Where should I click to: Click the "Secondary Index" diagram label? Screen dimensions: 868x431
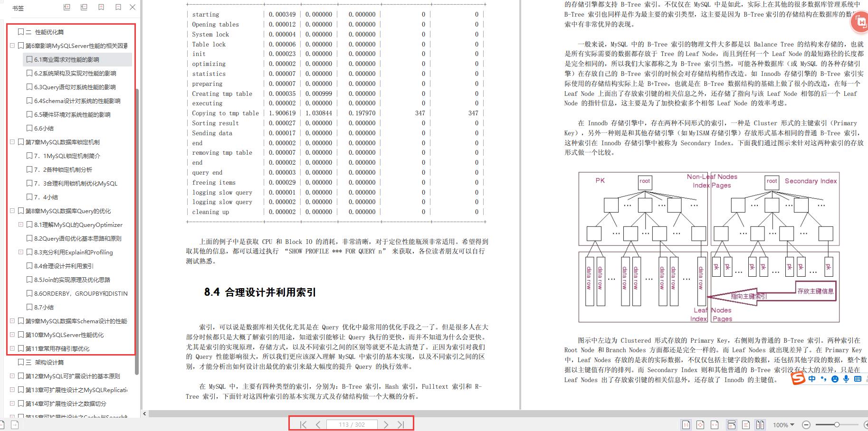click(x=811, y=181)
